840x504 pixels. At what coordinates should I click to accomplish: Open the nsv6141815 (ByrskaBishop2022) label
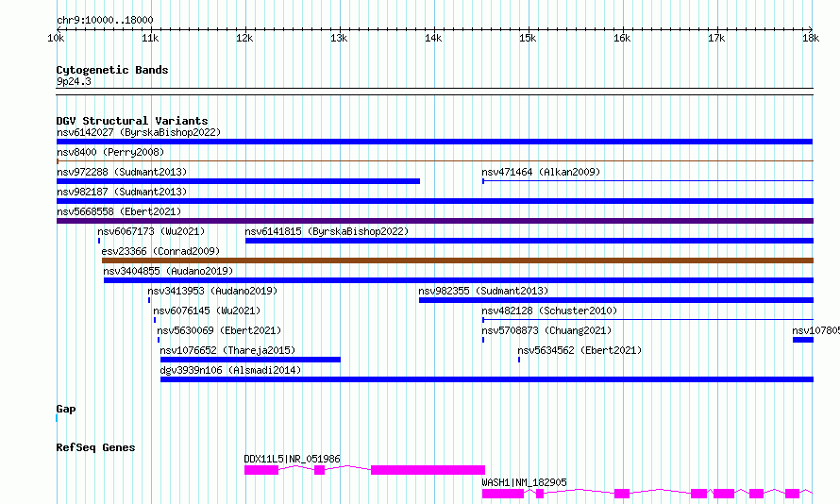coord(327,231)
